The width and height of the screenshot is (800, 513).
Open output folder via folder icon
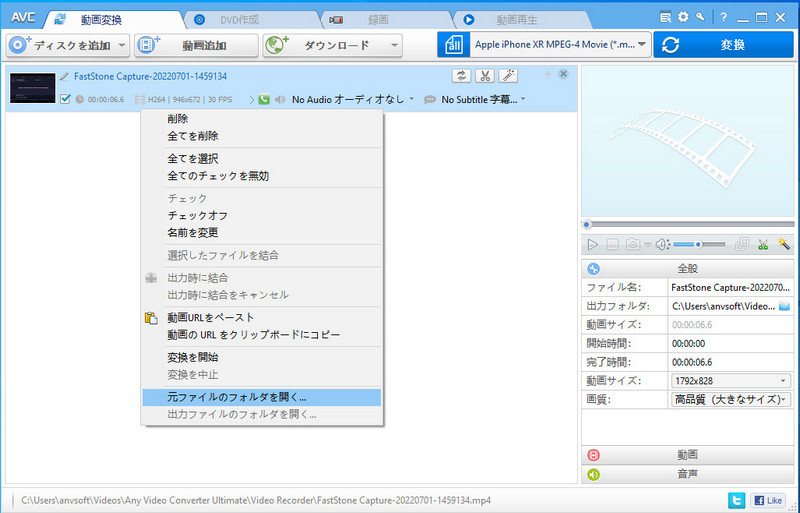784,306
